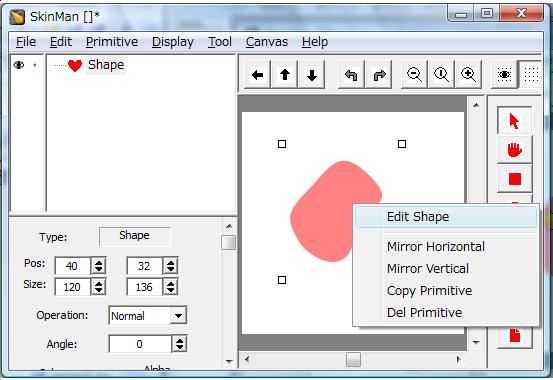Screen dimensions: 553x380
Task: Click the Angle spinner arrows
Action: pos(180,344)
